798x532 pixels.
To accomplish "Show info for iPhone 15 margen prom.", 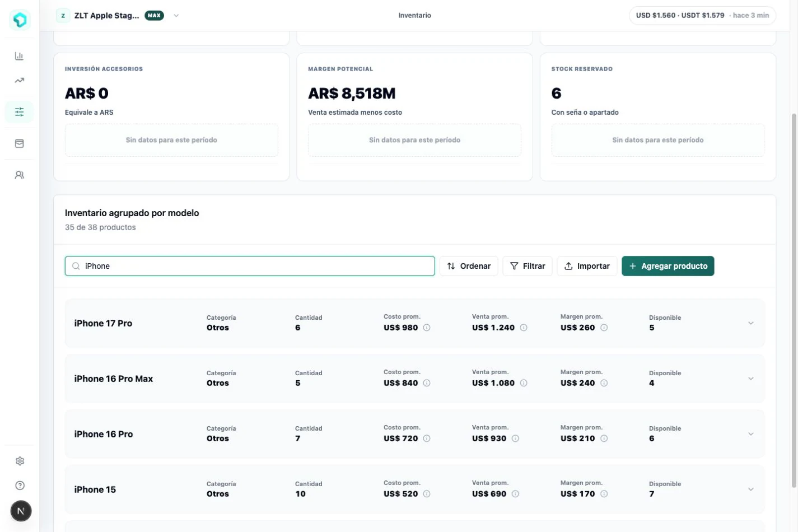I will [x=604, y=494].
